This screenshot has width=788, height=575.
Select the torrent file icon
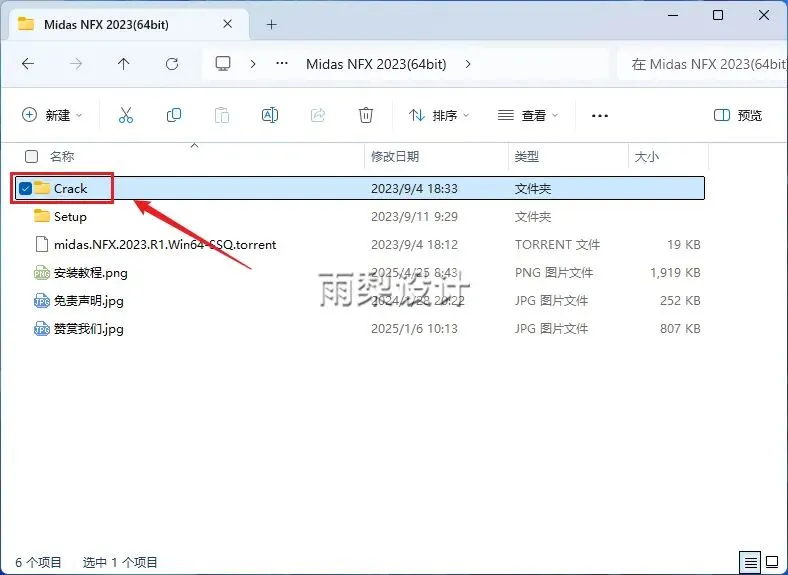coord(42,244)
